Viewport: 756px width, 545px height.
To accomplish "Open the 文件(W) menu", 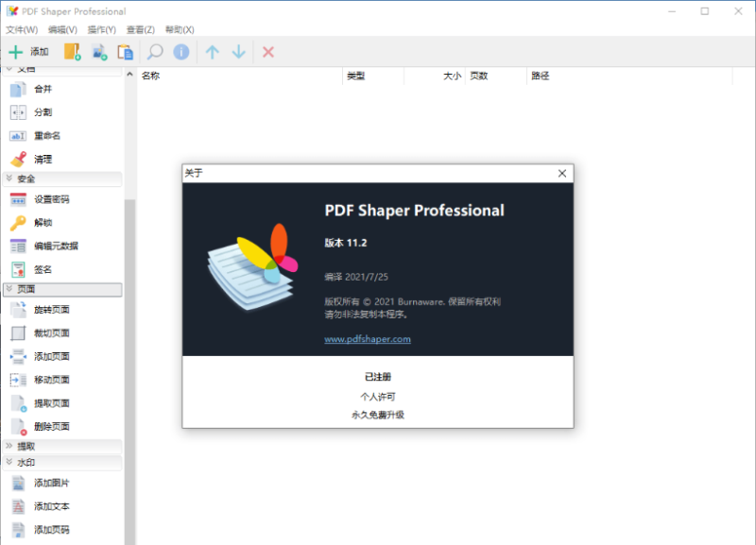I will point(22,30).
